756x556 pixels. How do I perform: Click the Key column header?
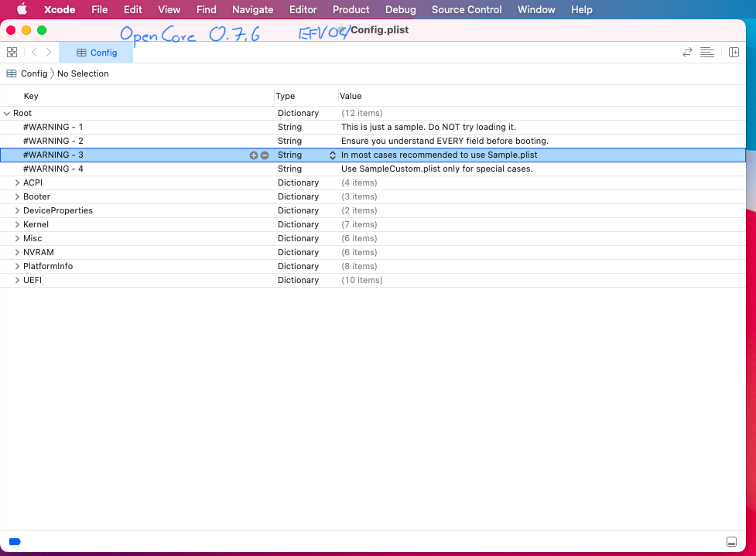[x=31, y=96]
